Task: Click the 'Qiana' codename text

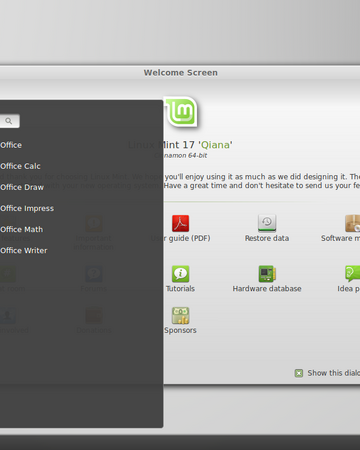Action: pyautogui.click(x=215, y=145)
